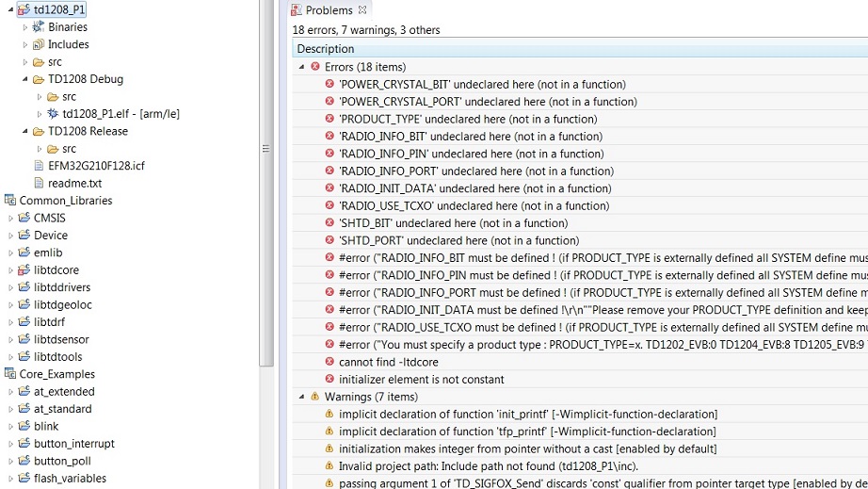Screen dimensions: 868x489
Task: Expand the libtdcore project
Action: pos(10,270)
